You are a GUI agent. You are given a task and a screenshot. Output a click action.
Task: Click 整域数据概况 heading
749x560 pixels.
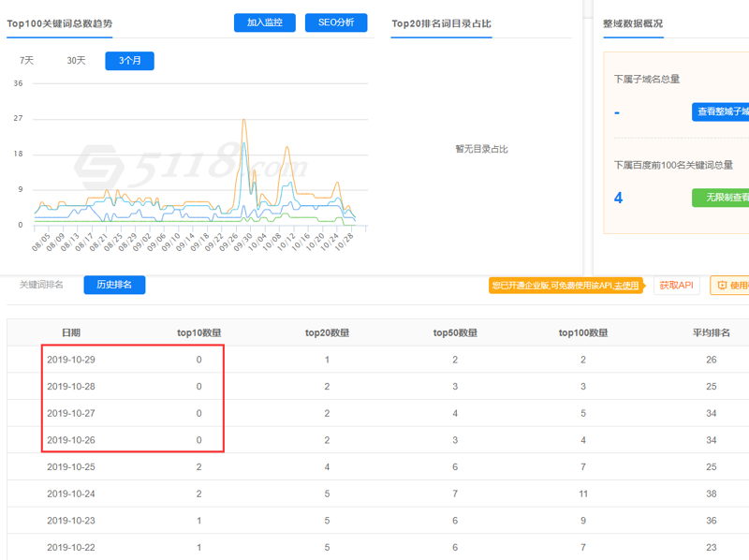(x=633, y=23)
